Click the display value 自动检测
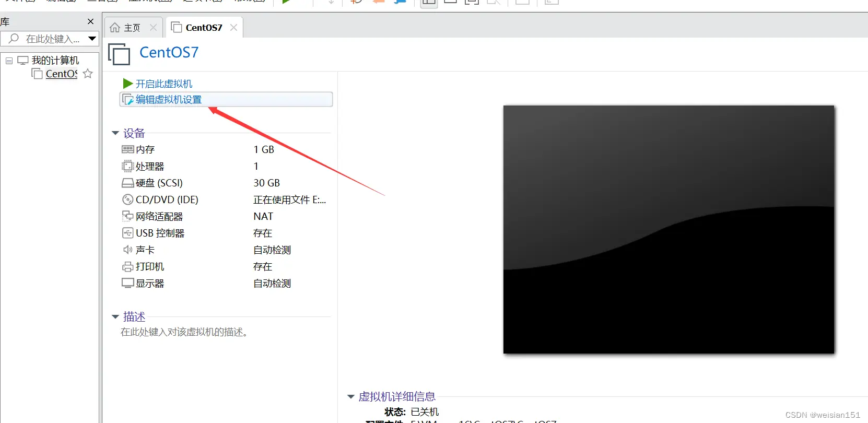Screen dimensions: 868x423 point(272,283)
